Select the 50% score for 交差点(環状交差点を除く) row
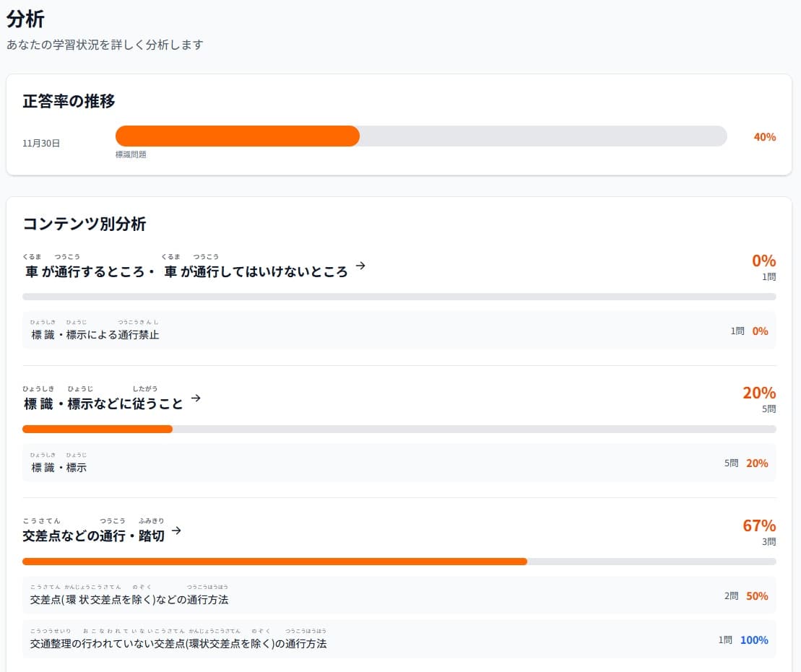The image size is (801, 672). coord(757,594)
